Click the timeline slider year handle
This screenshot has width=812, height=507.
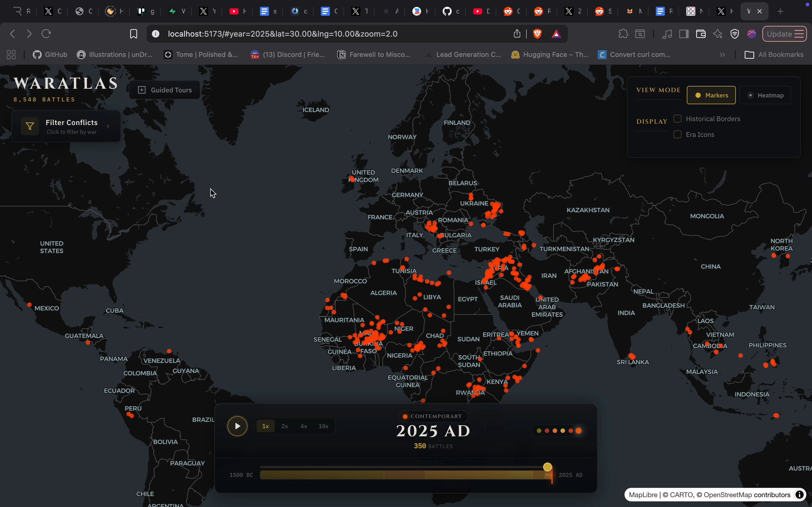(x=548, y=467)
